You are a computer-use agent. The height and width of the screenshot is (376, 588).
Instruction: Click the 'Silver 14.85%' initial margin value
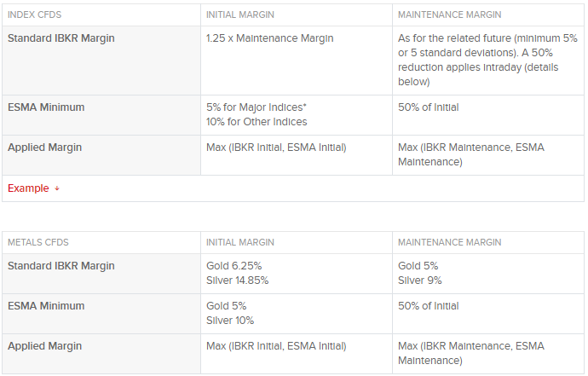tap(238, 281)
